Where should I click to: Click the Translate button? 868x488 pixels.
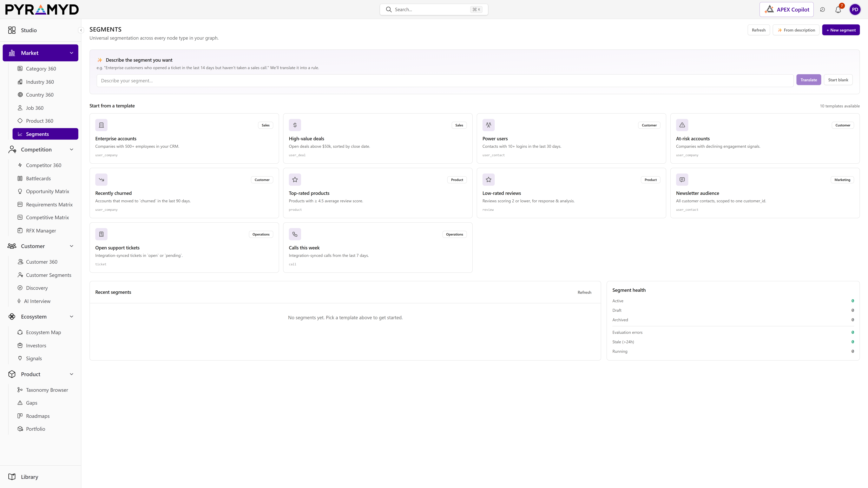(x=809, y=80)
